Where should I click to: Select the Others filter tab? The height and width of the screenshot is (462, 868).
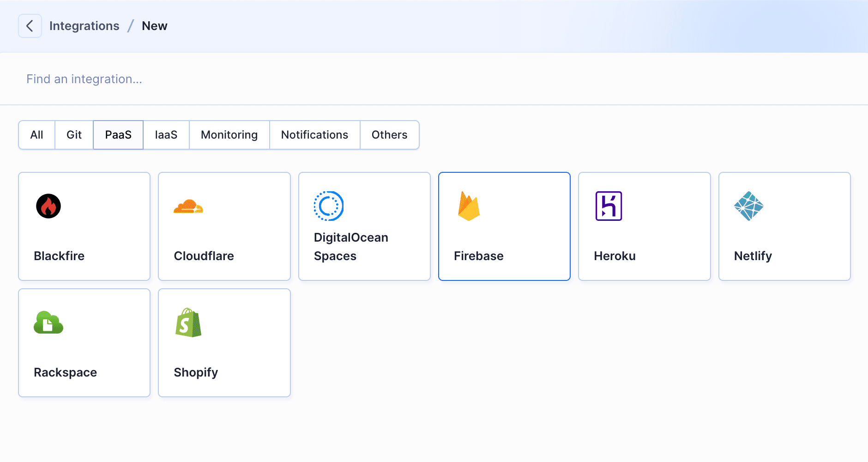tap(390, 135)
